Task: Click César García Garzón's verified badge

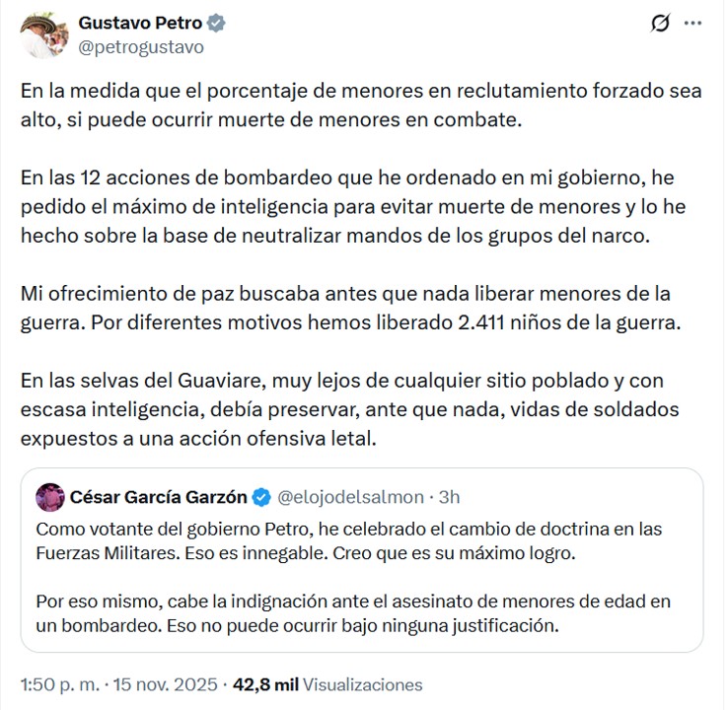Action: (262, 495)
